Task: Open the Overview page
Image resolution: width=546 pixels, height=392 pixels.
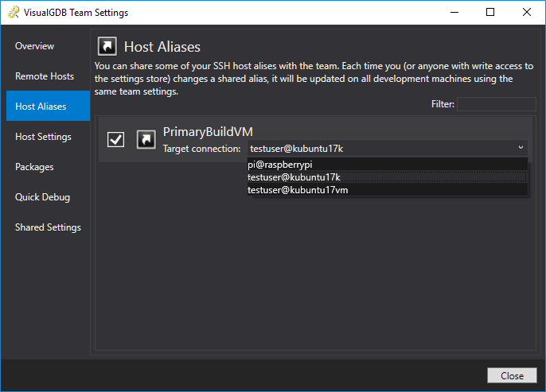Action: click(x=35, y=46)
